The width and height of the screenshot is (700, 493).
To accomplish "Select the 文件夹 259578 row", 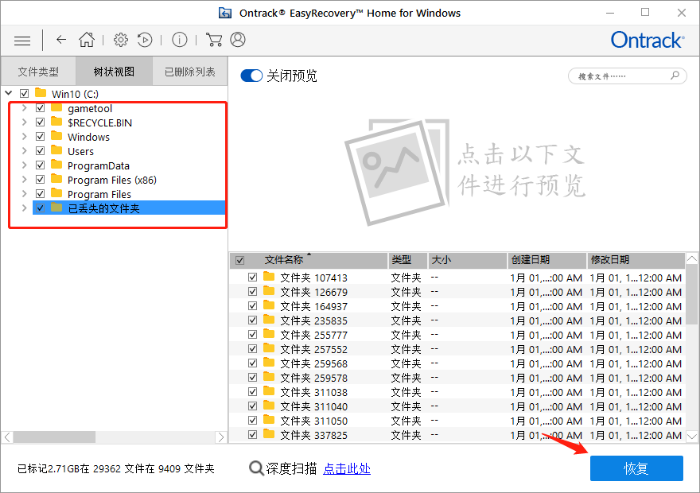I will click(458, 377).
